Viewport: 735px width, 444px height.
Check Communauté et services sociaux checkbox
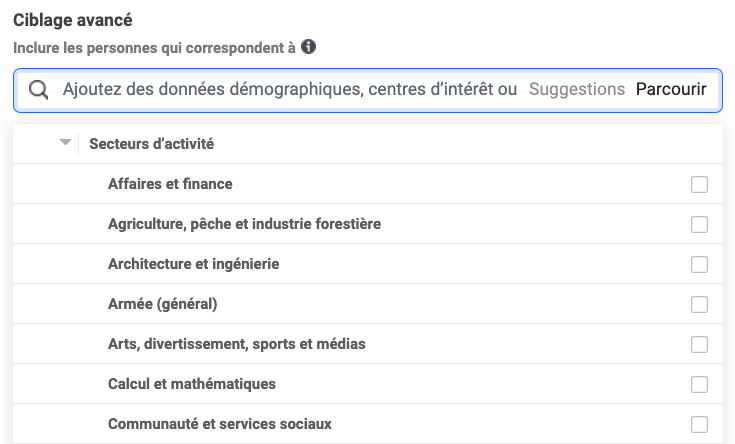[x=699, y=424]
